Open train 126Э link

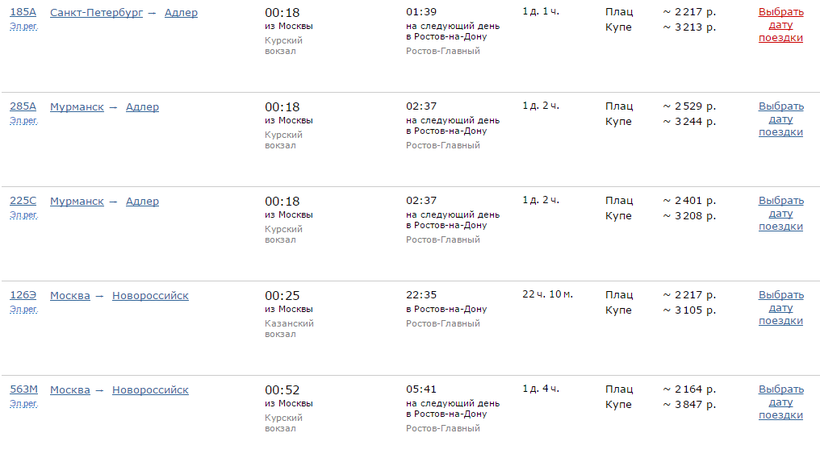(23, 295)
